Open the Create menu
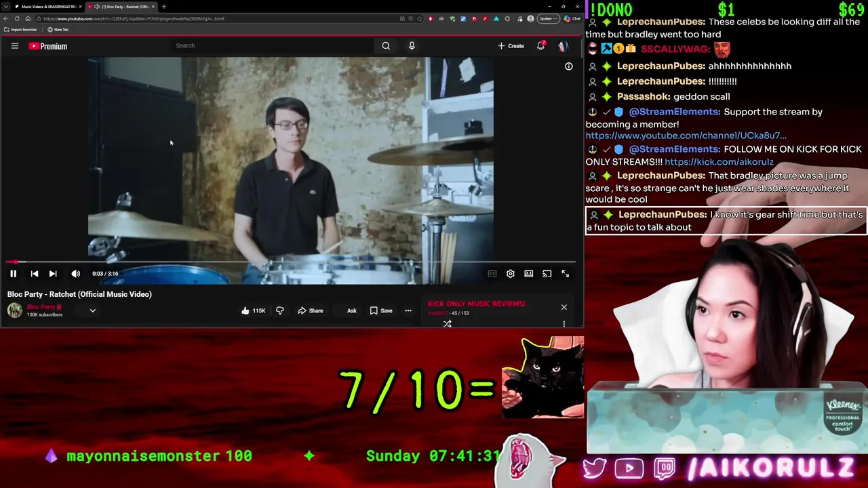868x488 pixels. click(x=511, y=46)
